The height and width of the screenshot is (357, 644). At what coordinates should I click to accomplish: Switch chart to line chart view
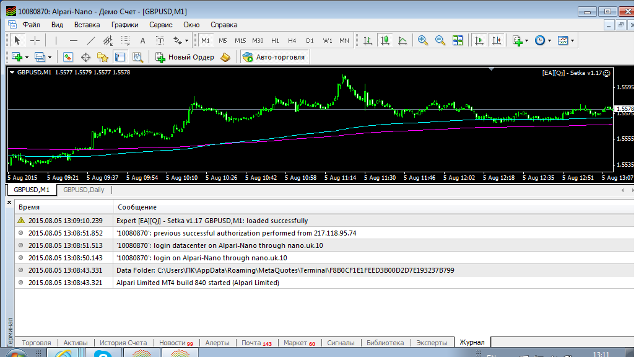402,40
